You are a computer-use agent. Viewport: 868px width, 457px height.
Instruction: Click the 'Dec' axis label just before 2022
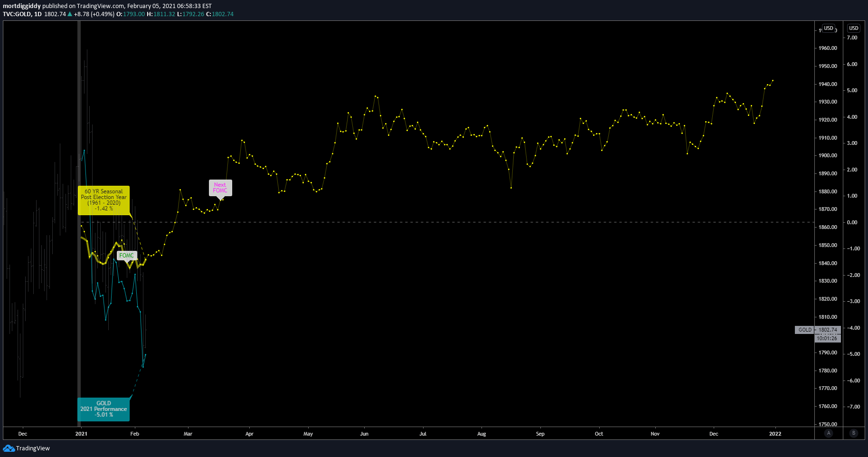(714, 434)
